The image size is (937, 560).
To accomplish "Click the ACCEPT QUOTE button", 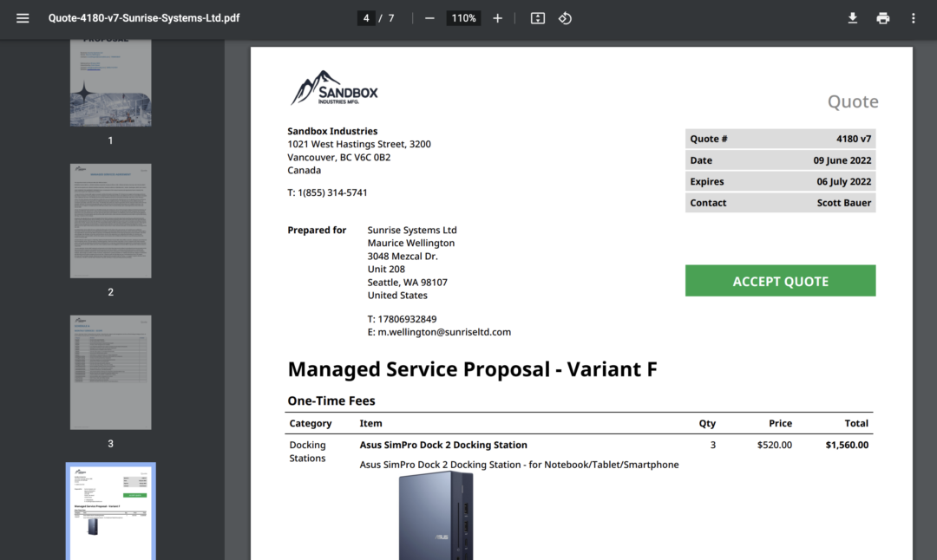I will [x=781, y=281].
